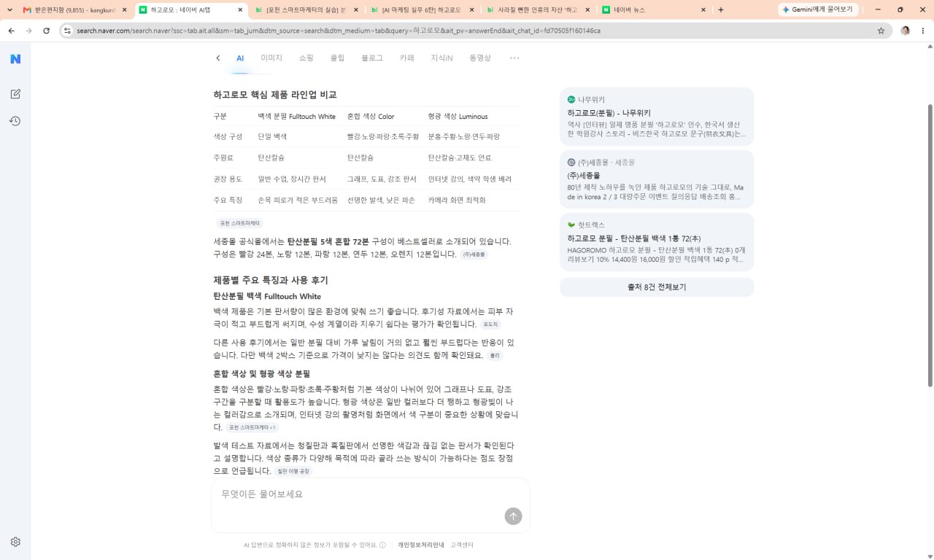Click '탄산칼슘·고채도 안료' table cell
Screen dimensions: 934x560
click(x=460, y=157)
